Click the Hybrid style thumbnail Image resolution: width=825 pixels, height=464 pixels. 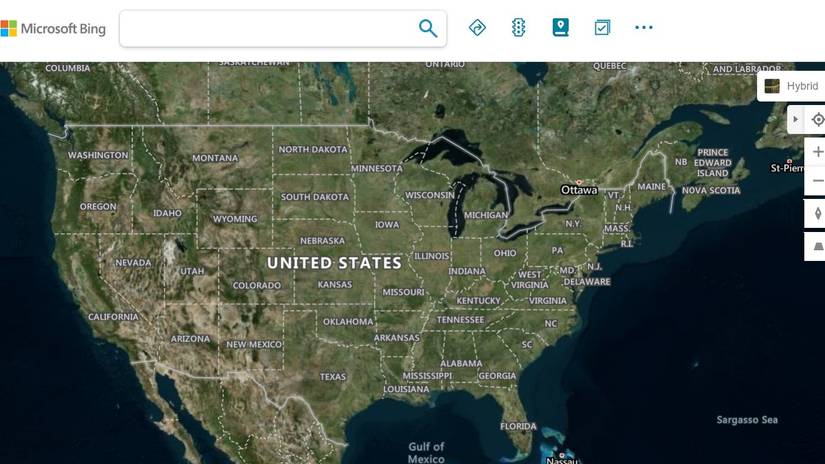click(x=772, y=86)
